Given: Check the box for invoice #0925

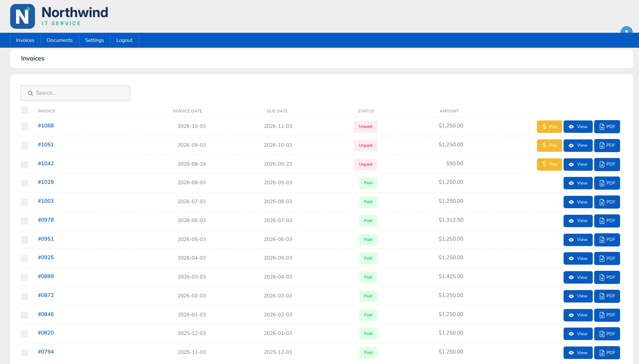Looking at the screenshot, I should click(x=24, y=258).
